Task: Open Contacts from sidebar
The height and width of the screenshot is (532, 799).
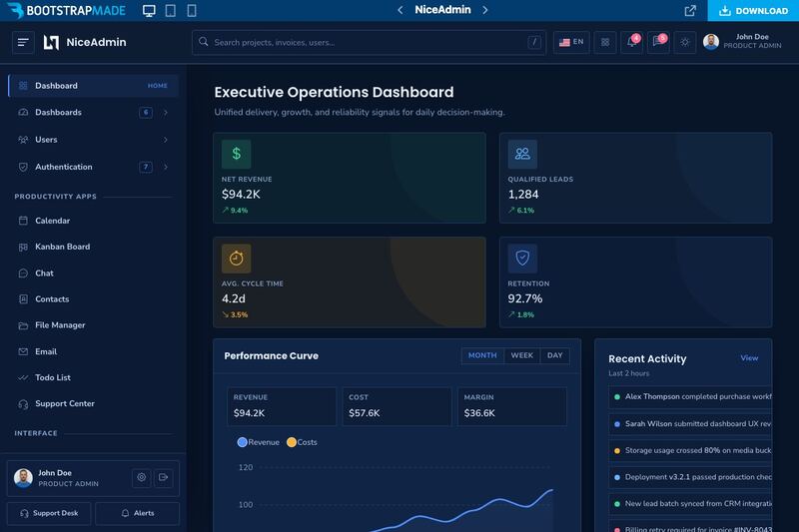Action: click(x=93, y=299)
